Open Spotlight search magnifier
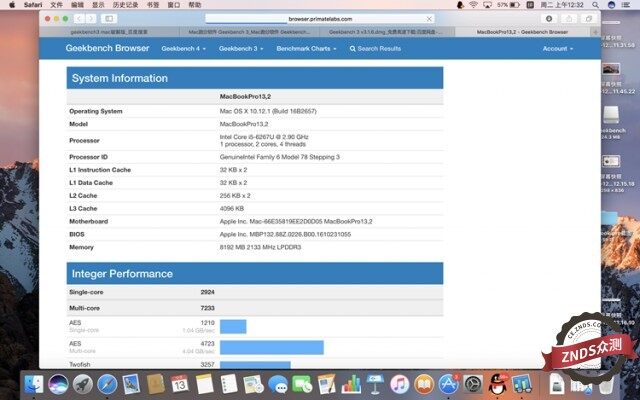 (x=596, y=5)
